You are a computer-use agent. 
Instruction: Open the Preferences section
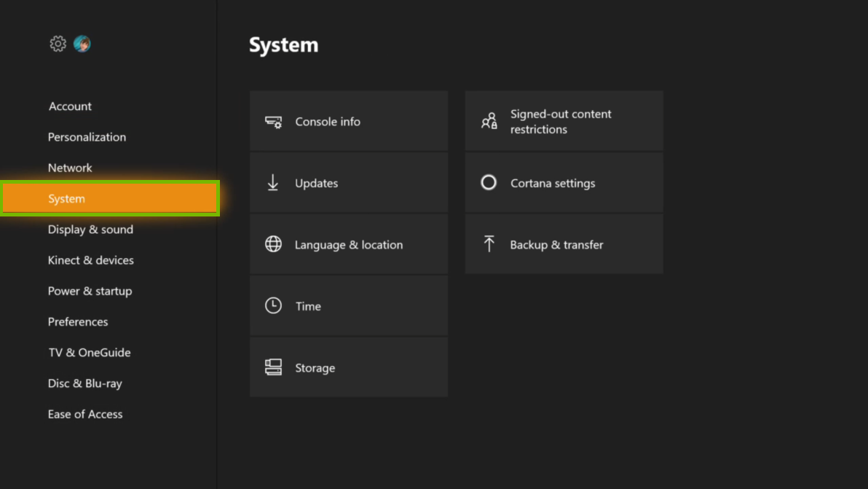click(78, 321)
